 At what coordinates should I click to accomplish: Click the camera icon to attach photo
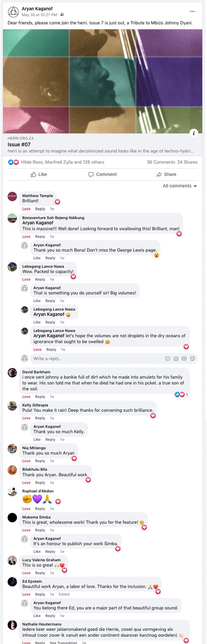click(x=176, y=359)
